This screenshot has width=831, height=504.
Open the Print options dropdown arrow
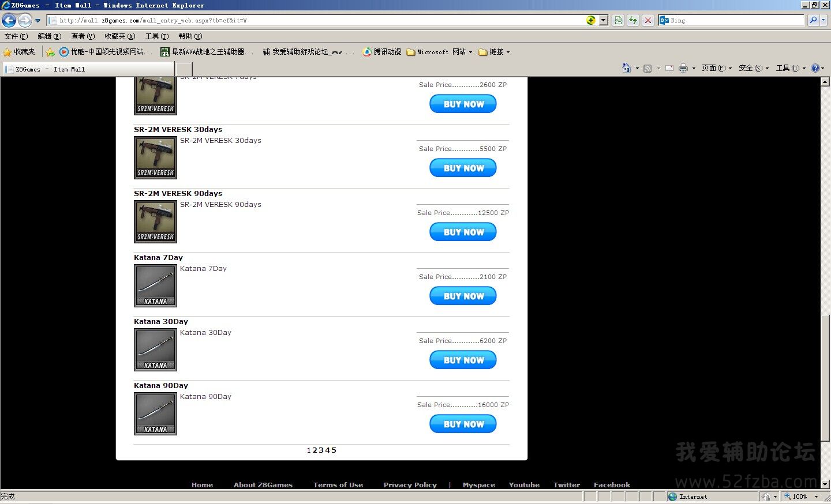tap(694, 68)
